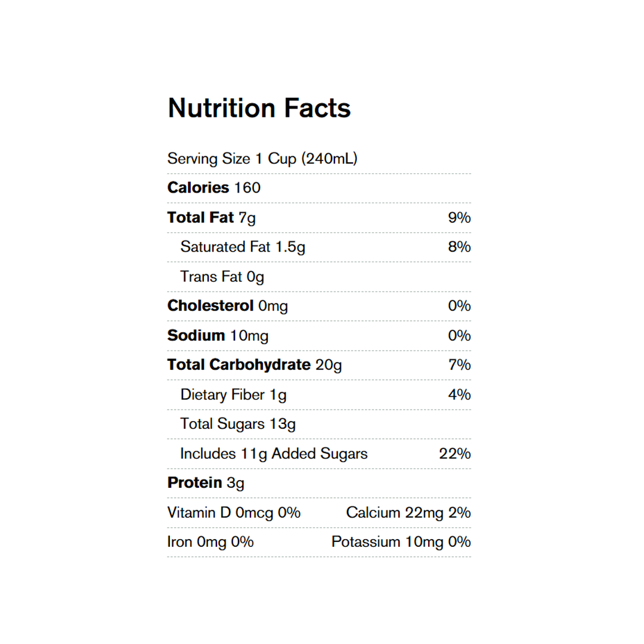
Task: Click the Trans Fat 0g text
Action: click(222, 277)
